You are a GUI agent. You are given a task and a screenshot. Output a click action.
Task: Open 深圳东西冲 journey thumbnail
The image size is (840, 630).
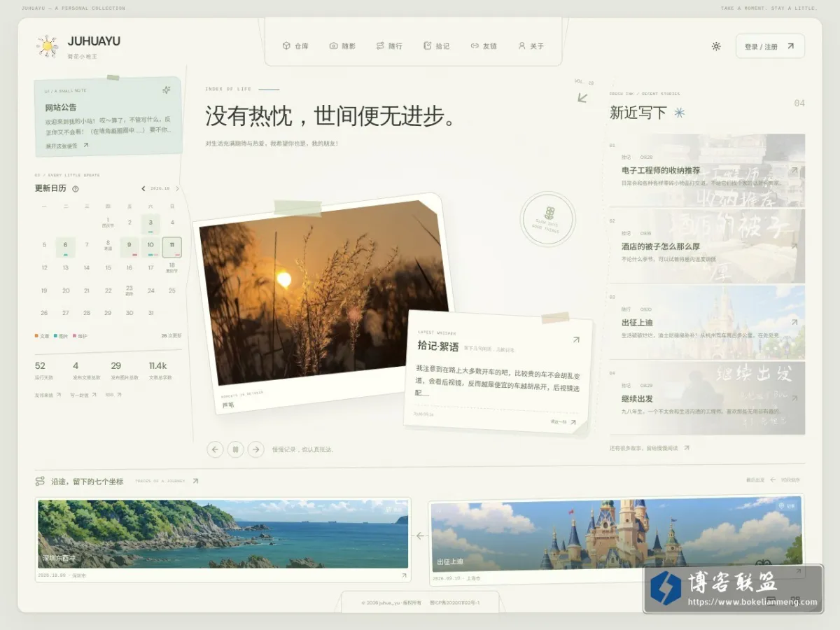coord(223,533)
